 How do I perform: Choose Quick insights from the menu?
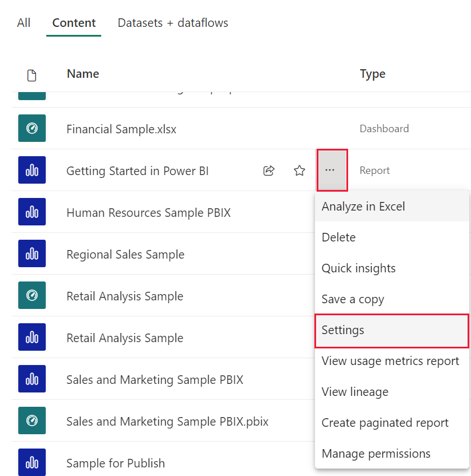pyautogui.click(x=358, y=268)
